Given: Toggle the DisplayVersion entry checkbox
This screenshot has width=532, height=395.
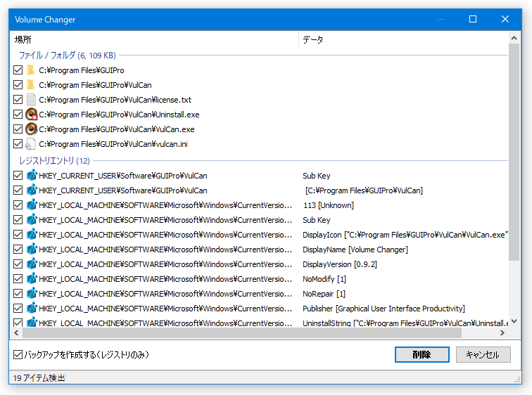Looking at the screenshot, I should pos(18,264).
